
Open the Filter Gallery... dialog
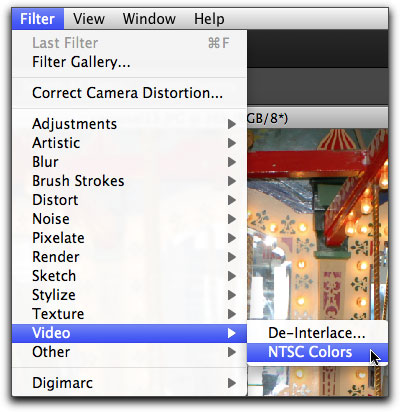pos(129,62)
